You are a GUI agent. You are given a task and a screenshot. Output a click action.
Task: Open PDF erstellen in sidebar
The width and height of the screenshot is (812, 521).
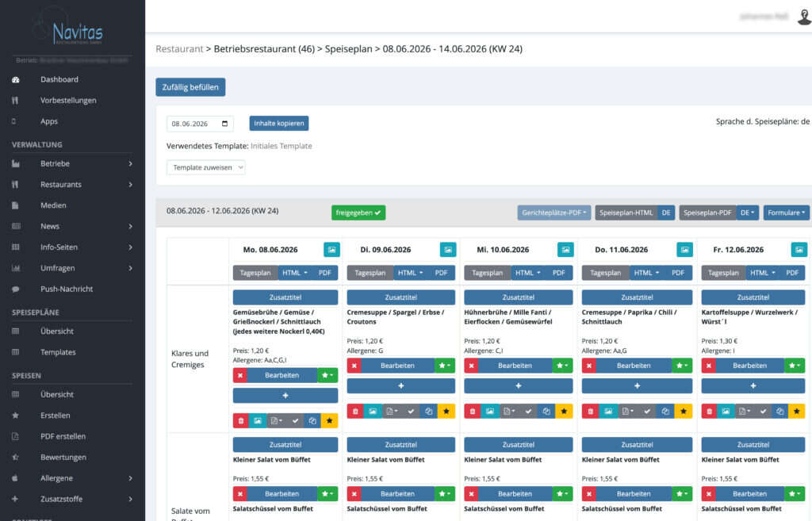click(x=63, y=437)
